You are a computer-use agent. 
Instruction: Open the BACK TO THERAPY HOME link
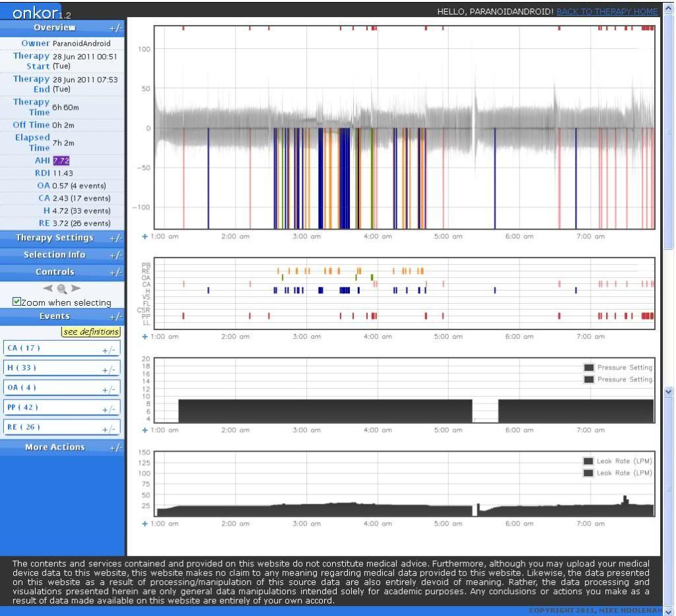point(607,12)
